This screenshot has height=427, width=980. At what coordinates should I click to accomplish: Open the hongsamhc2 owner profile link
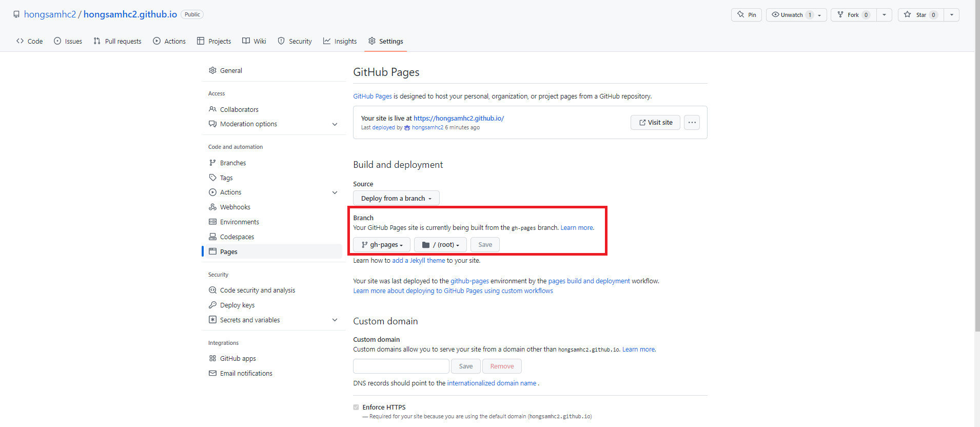pos(50,14)
